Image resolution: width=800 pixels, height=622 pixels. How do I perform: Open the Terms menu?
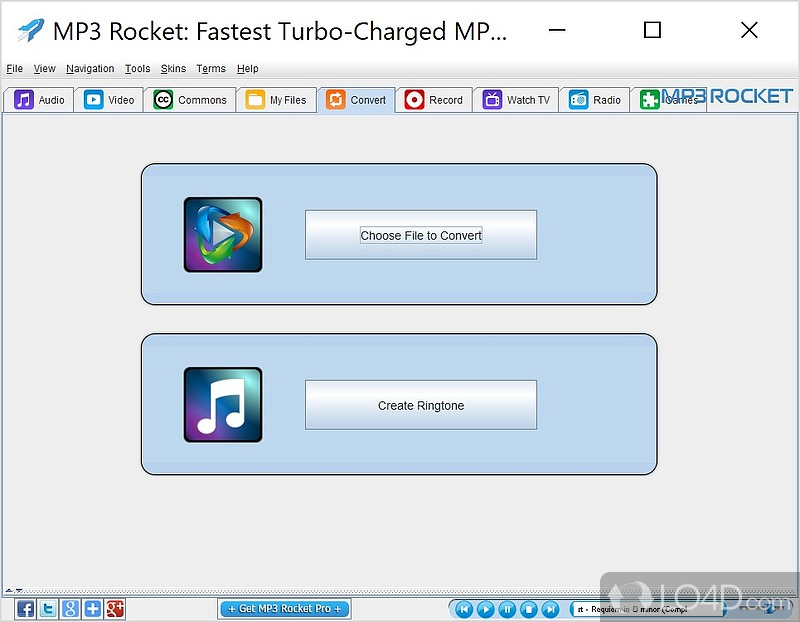pos(211,68)
